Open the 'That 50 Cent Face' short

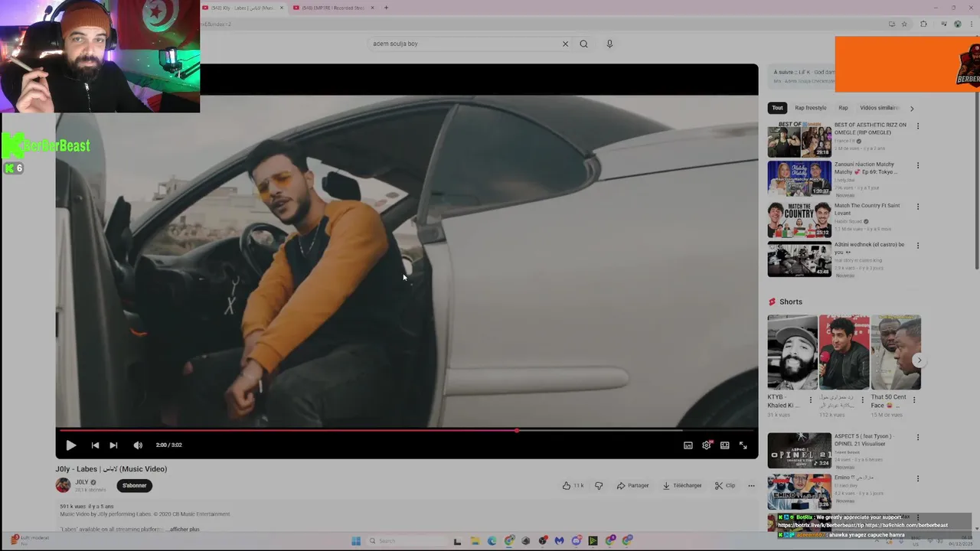pos(896,353)
